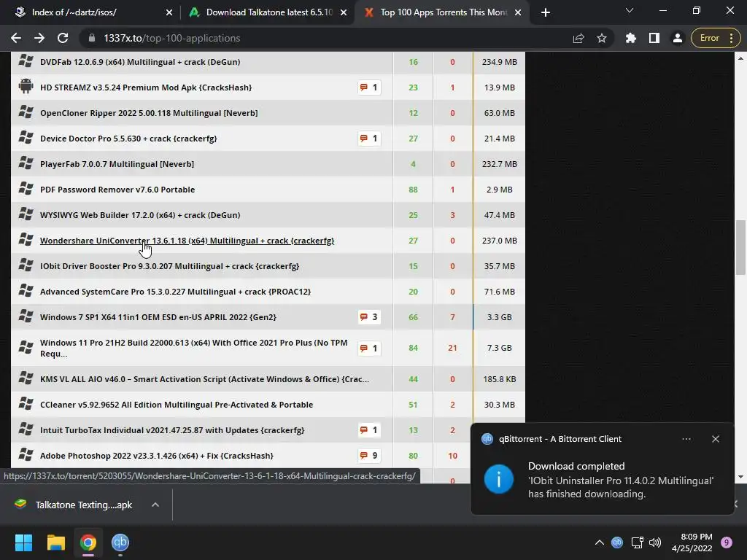Open KMS VL ALL AIO v46.0 link

pos(204,379)
